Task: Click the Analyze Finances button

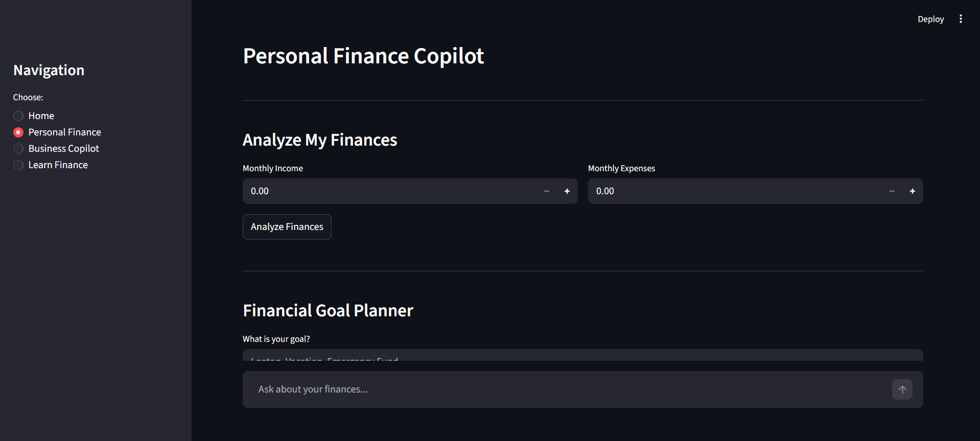Action: (287, 227)
